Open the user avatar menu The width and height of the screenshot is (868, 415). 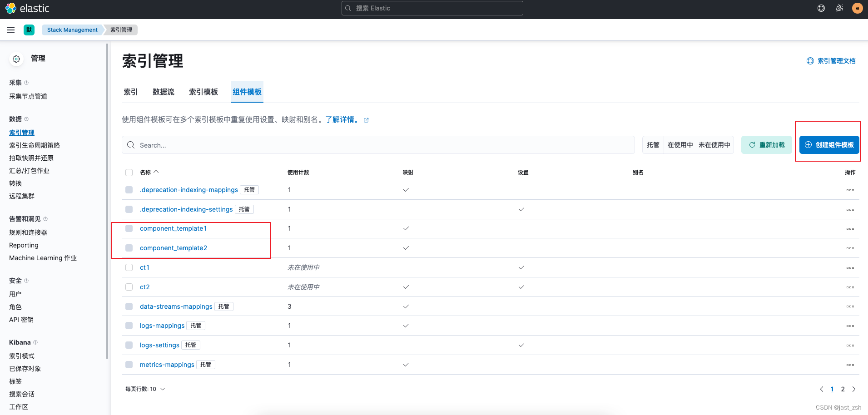tap(858, 8)
